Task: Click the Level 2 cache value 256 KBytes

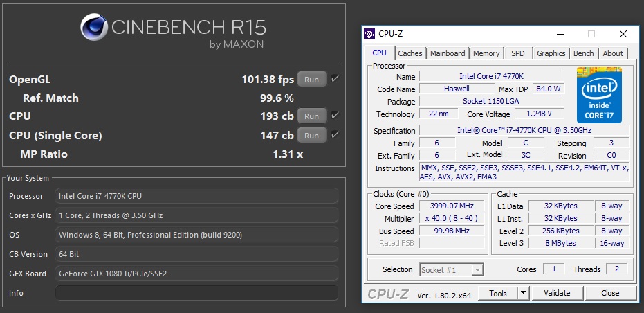Action: [x=560, y=231]
